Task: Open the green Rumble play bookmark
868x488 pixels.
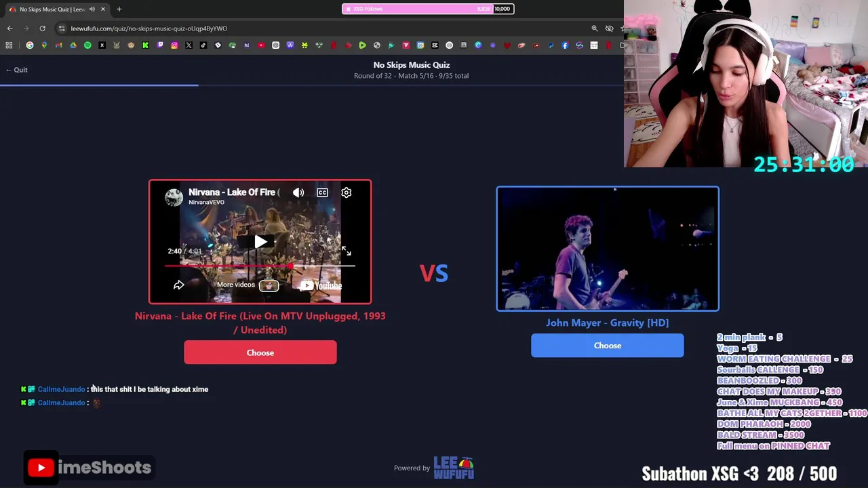Action: tap(362, 45)
